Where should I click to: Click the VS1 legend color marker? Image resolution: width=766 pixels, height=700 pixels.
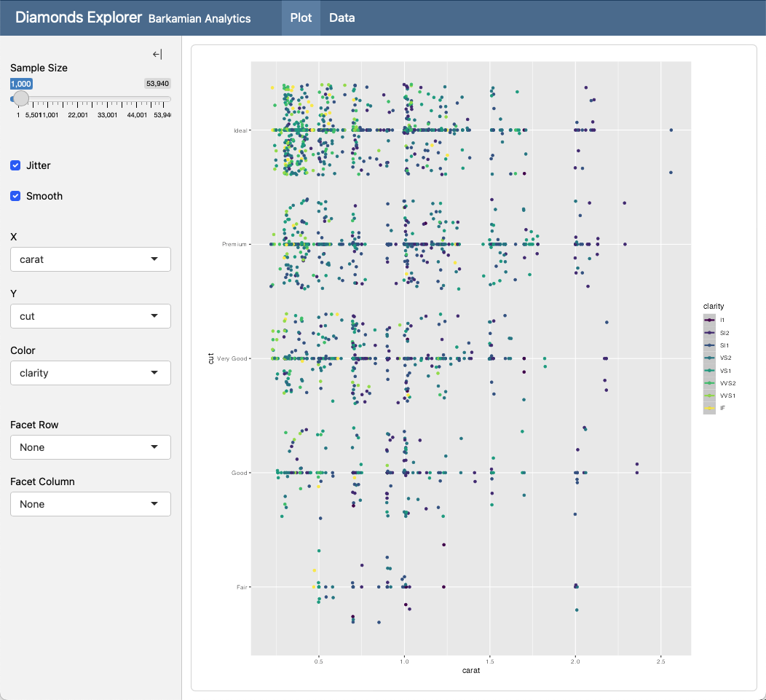pos(709,370)
